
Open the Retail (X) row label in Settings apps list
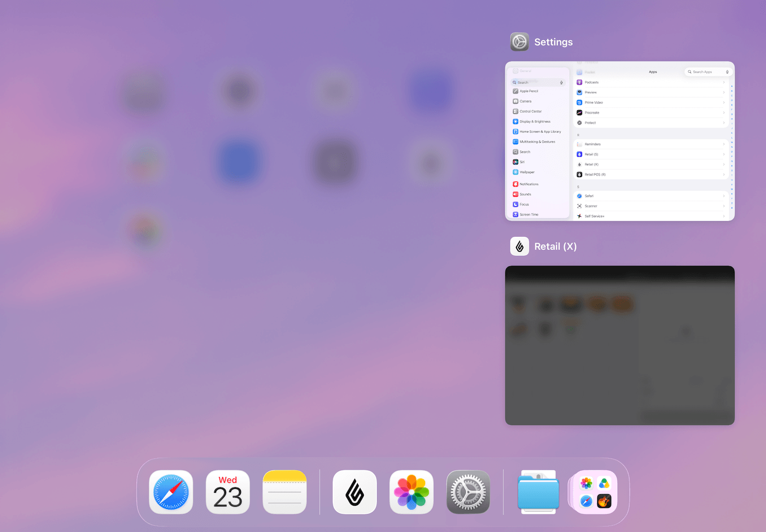click(591, 165)
